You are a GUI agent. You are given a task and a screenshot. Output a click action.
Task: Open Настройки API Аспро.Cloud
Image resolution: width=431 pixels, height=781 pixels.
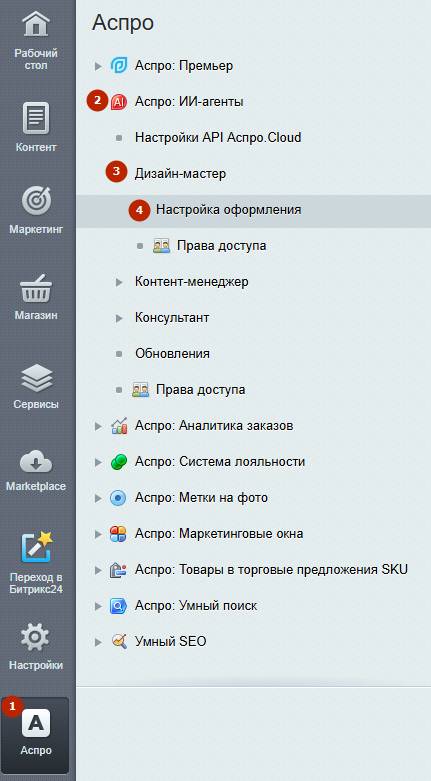pyautogui.click(x=218, y=137)
